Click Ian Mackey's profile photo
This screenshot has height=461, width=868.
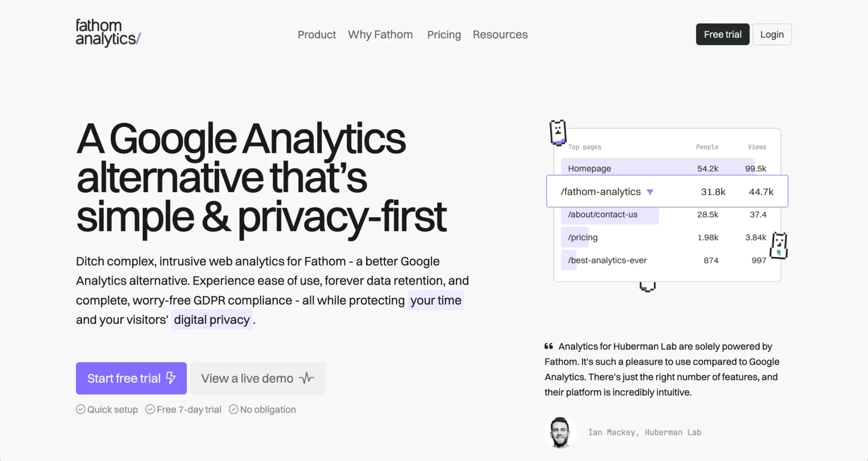[x=561, y=432]
